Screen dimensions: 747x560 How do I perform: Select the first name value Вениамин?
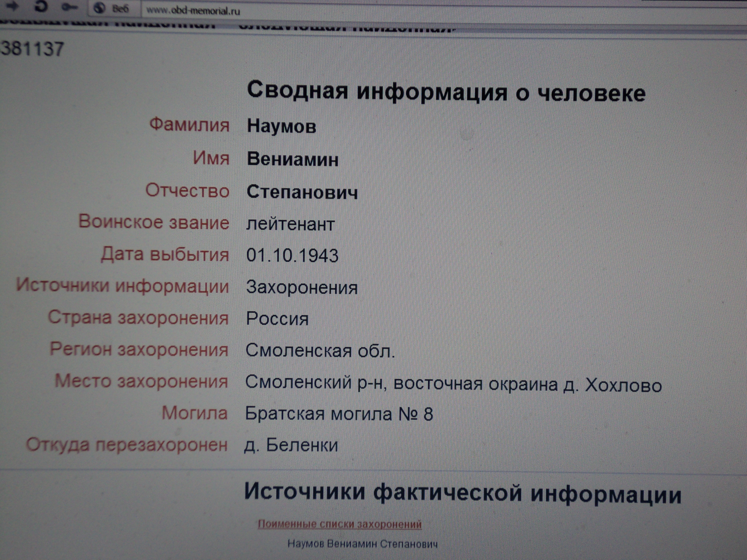click(292, 159)
